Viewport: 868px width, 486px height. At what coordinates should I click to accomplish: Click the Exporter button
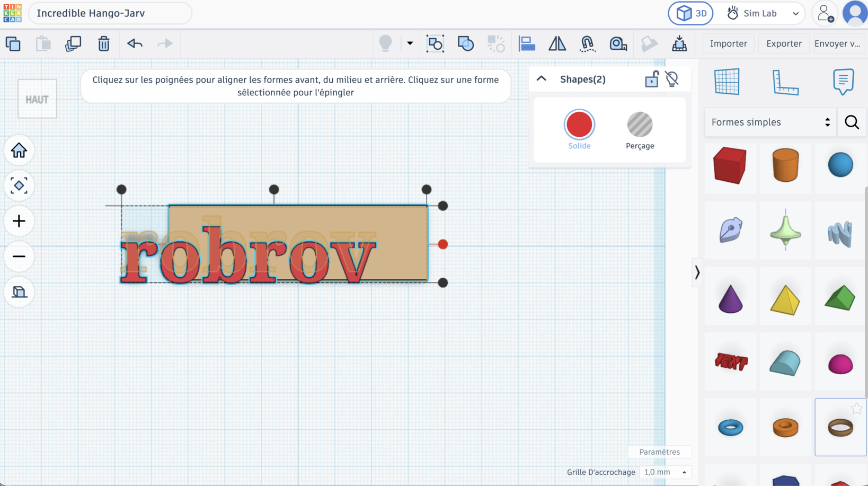coord(784,43)
